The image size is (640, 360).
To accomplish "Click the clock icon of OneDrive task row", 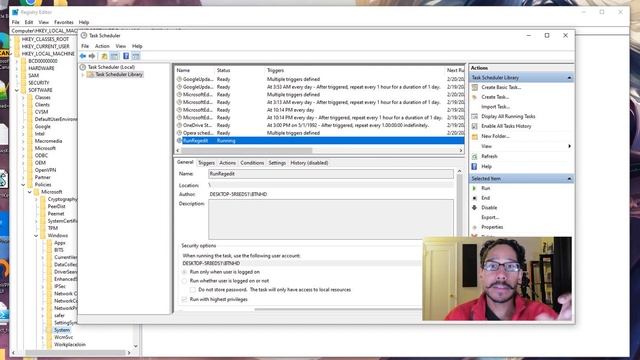I will click(x=179, y=125).
